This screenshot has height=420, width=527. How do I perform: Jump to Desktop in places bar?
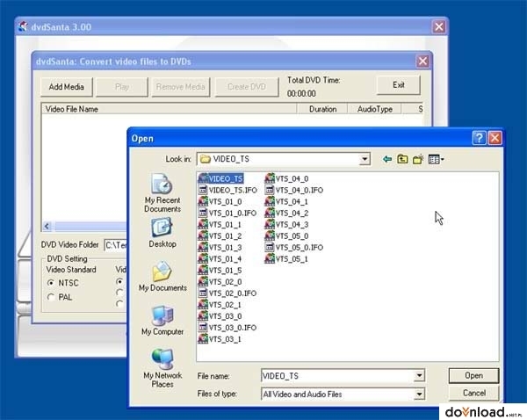(x=162, y=233)
